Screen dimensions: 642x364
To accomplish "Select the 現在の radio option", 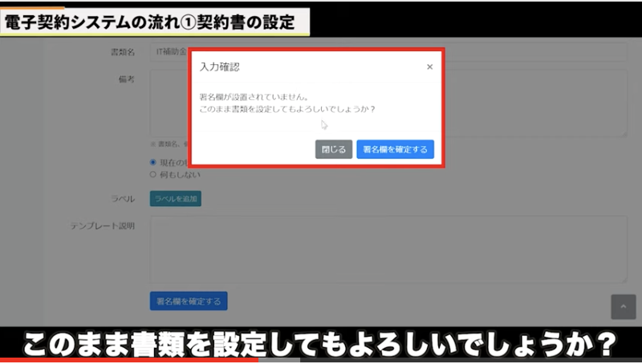I will pyautogui.click(x=153, y=162).
